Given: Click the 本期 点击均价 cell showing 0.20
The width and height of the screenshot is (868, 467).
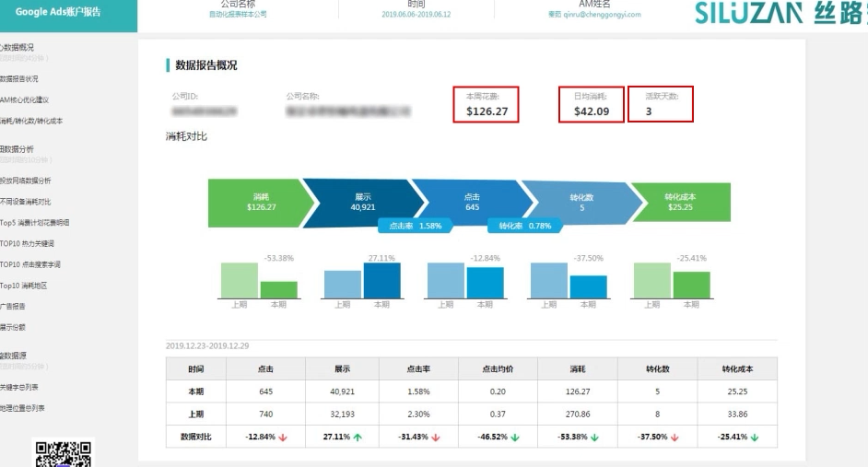Looking at the screenshot, I should click(498, 391).
